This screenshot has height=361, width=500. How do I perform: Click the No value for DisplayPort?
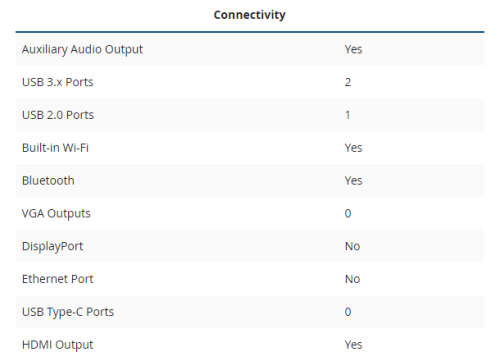pos(352,246)
